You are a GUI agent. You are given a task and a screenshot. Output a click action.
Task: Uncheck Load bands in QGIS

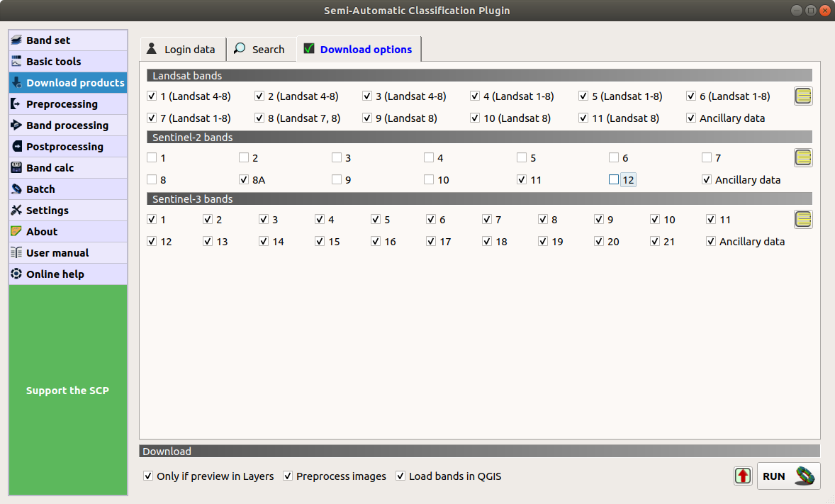(x=400, y=476)
